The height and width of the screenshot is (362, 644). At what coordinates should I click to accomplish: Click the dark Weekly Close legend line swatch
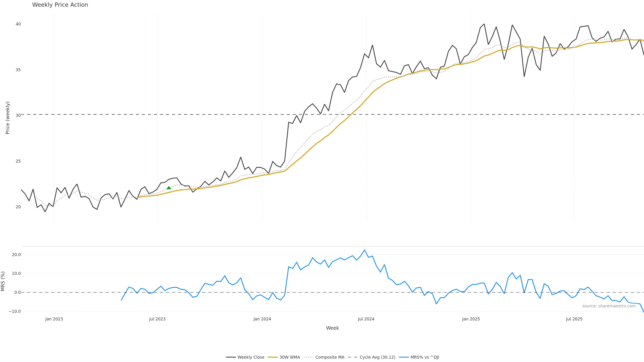tap(231, 357)
